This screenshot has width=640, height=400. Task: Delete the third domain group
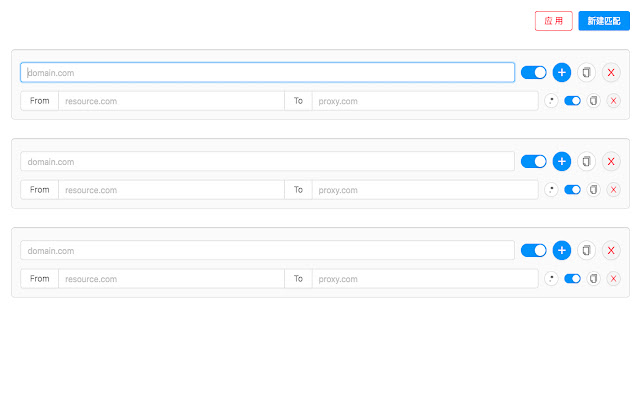click(x=611, y=250)
